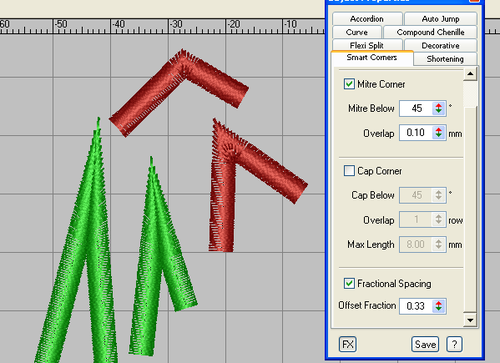Open the Auto Jump tab
Viewport: 500px width, 363px height.
[x=441, y=19]
